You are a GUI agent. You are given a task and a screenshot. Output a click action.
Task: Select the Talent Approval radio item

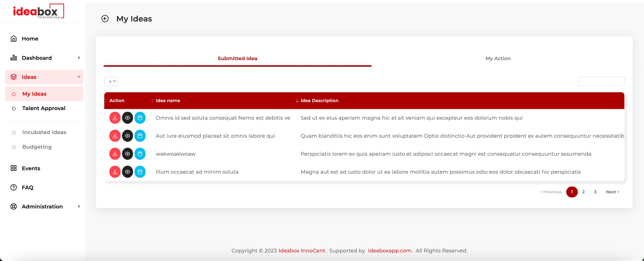14,109
